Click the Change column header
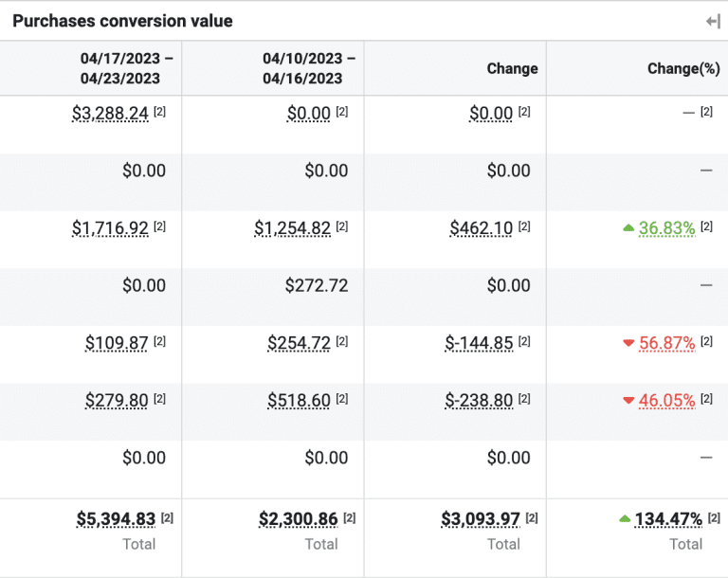This screenshot has width=728, height=578. (512, 68)
